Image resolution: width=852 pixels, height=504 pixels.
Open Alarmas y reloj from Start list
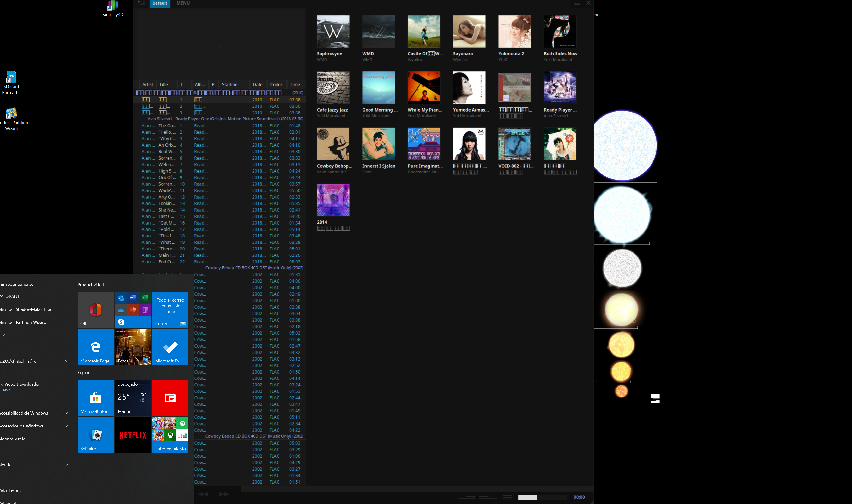click(x=13, y=439)
